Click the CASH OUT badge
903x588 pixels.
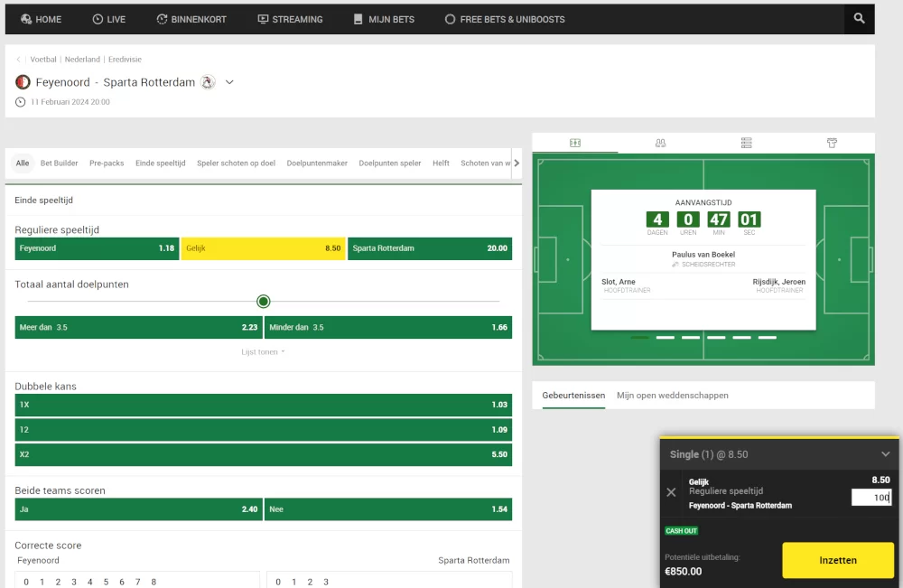pyautogui.click(x=681, y=531)
